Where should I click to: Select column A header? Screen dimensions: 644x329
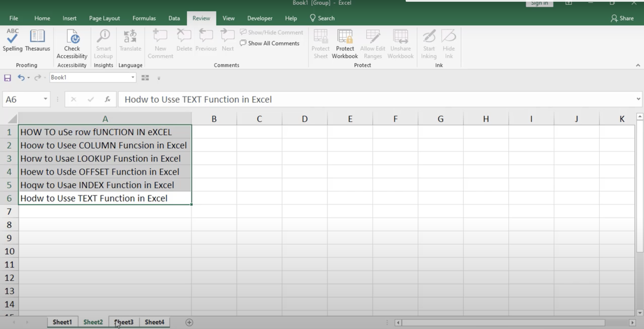point(105,119)
